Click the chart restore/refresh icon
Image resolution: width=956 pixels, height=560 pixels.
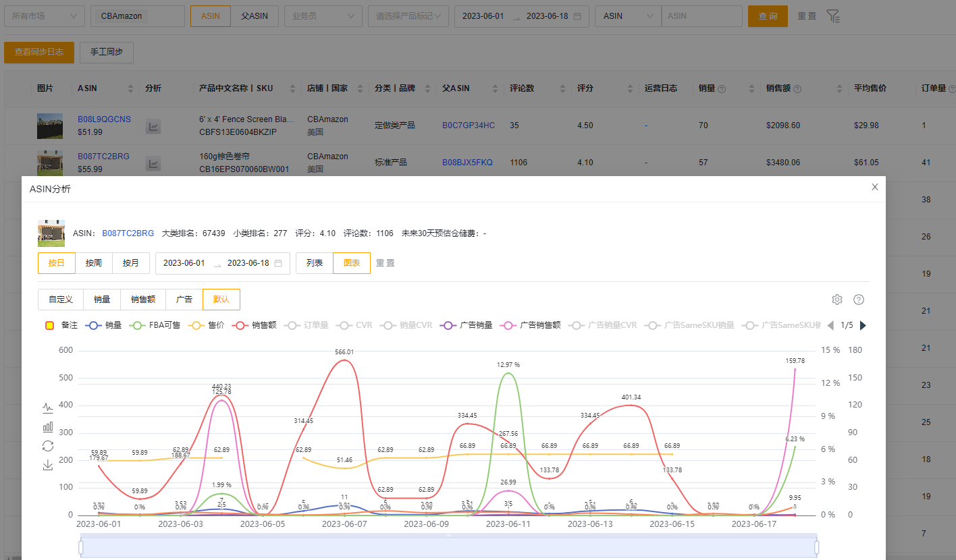coord(48,445)
